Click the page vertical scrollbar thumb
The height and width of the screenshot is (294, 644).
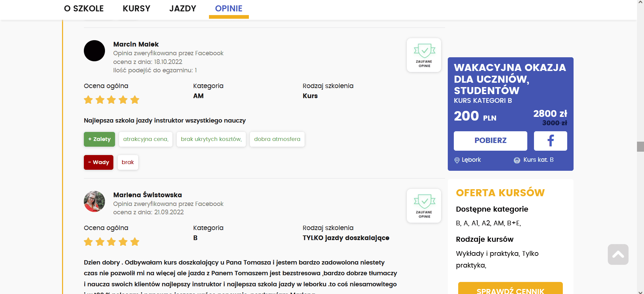640,147
